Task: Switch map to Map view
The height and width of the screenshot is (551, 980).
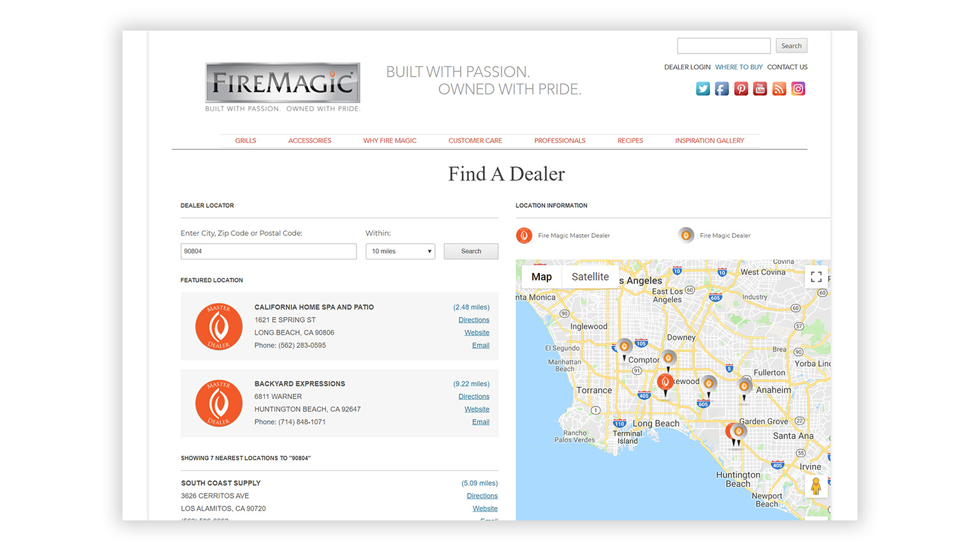Action: [x=542, y=277]
